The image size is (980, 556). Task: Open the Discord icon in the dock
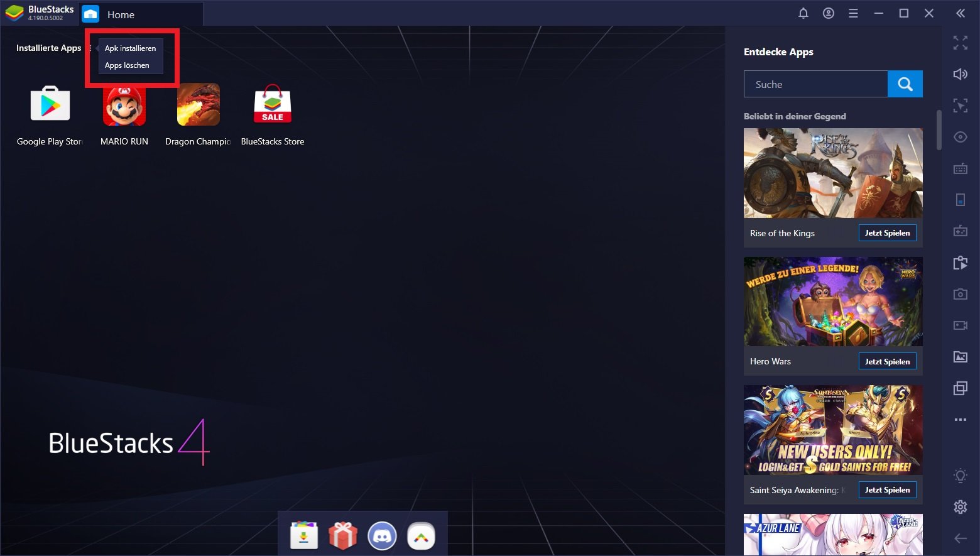pos(382,536)
